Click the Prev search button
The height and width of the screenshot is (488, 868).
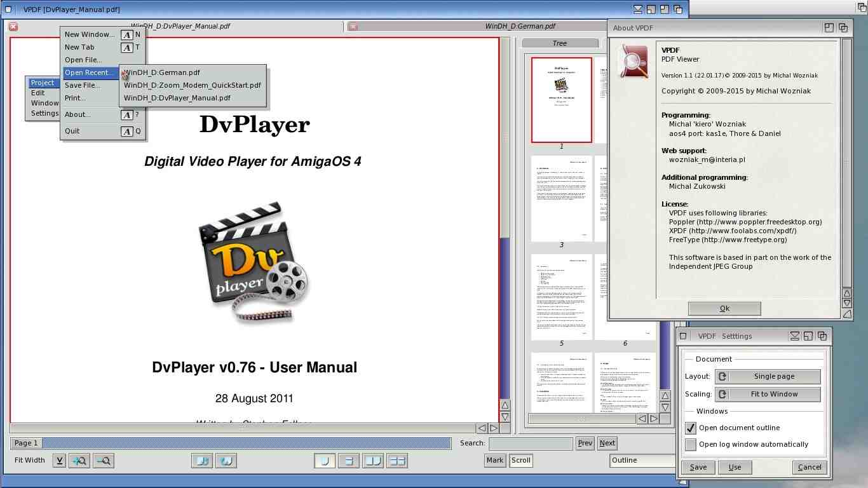[585, 444]
